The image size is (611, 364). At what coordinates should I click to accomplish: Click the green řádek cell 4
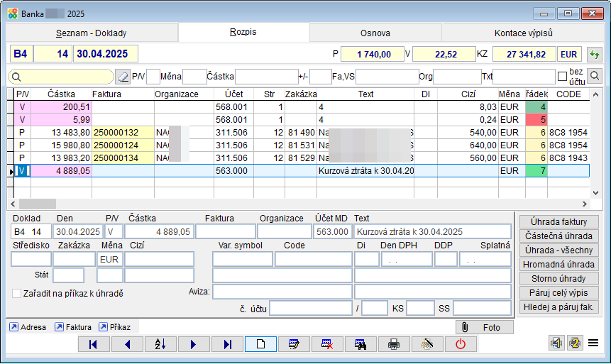(x=536, y=106)
